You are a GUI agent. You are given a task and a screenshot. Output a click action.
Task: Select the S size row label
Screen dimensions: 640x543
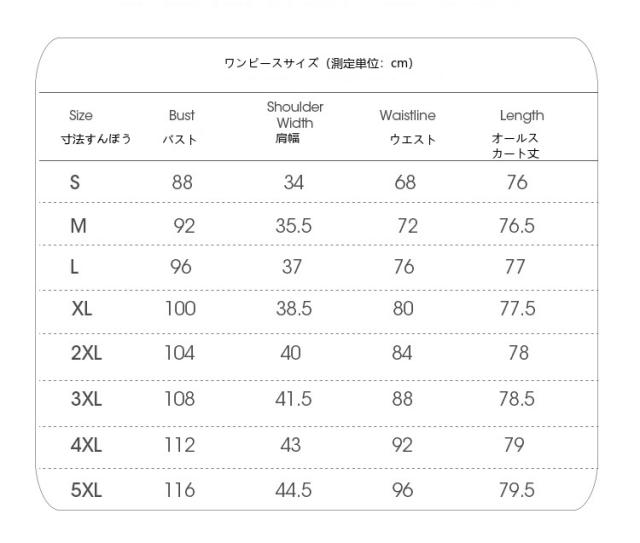coord(76,182)
